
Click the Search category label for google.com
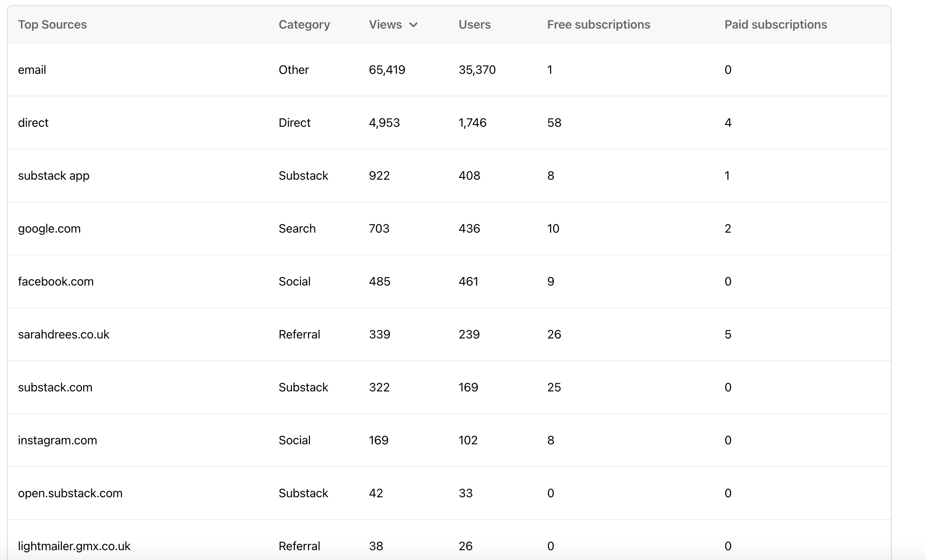[297, 228]
